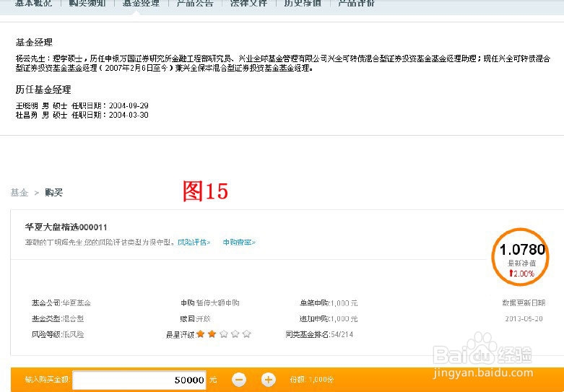Increase purchase amount with plus button
564x392 pixels.
pyautogui.click(x=268, y=380)
